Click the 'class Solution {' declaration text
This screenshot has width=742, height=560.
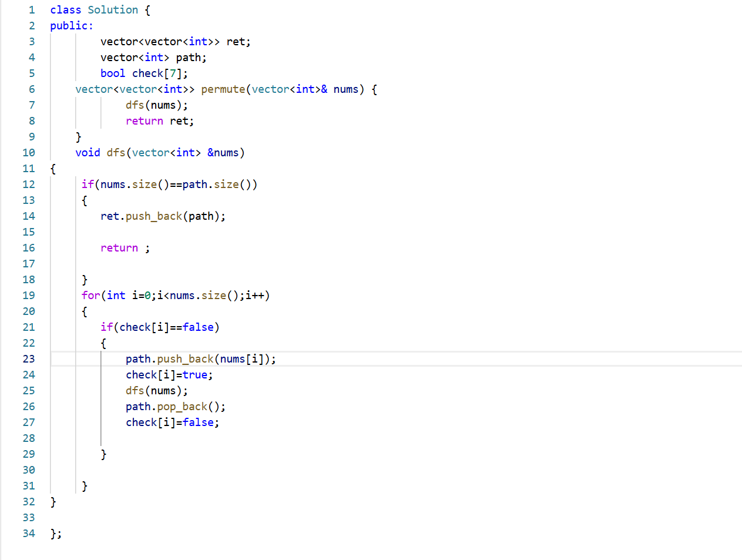pos(100,10)
